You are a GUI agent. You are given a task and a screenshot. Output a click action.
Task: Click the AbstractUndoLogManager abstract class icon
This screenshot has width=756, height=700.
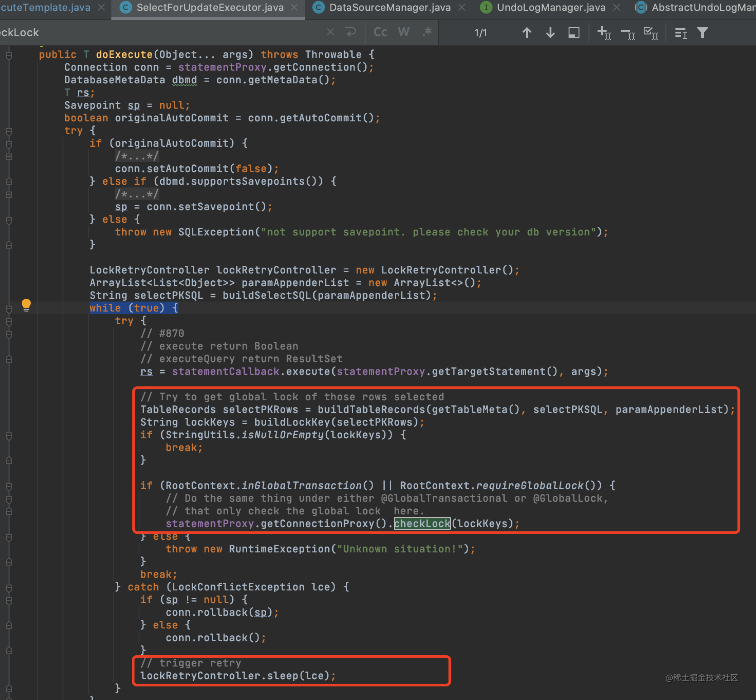tap(641, 7)
